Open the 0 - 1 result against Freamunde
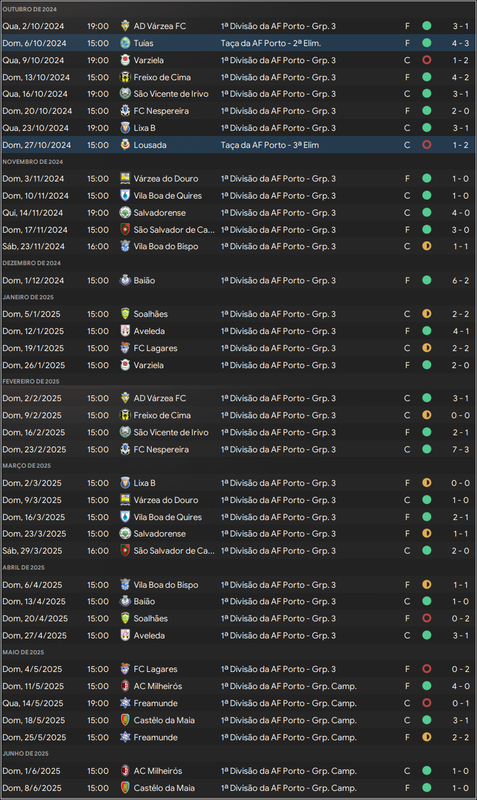Screen dimensions: 477x800 point(460,703)
